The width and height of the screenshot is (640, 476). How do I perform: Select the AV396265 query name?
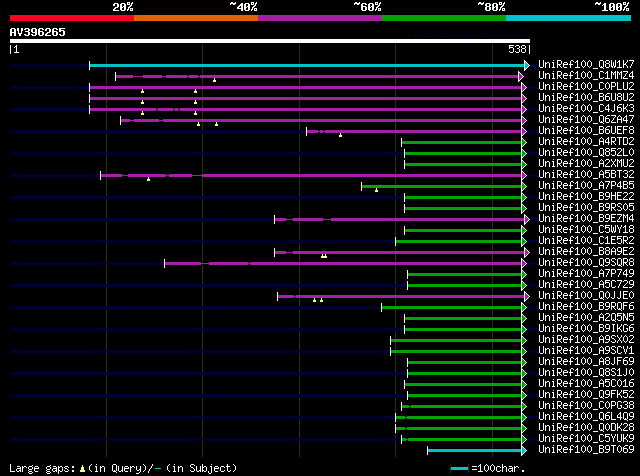coord(38,32)
